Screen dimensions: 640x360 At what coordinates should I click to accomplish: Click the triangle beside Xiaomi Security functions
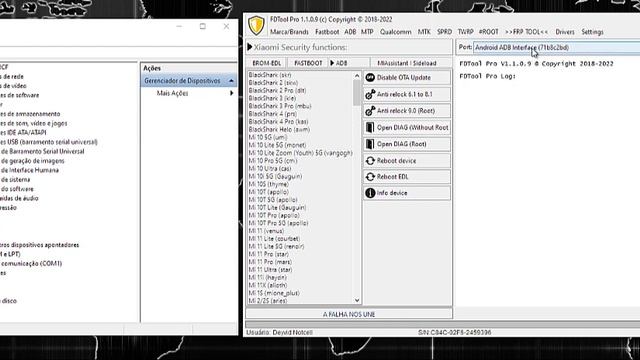pos(249,47)
